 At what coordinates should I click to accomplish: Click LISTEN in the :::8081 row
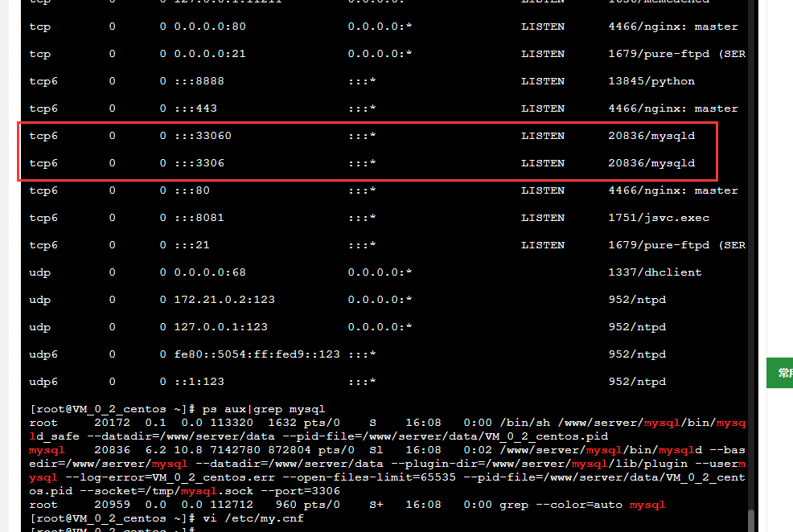(543, 217)
